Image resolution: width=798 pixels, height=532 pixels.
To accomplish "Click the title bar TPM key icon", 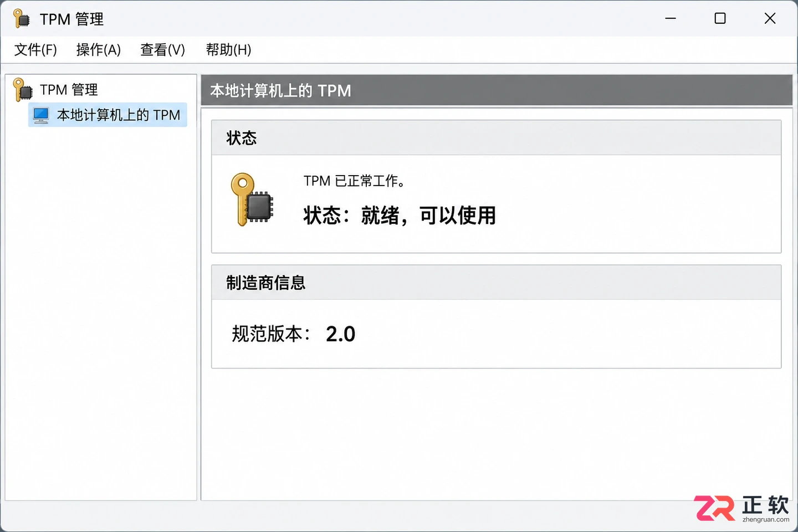I will pyautogui.click(x=21, y=18).
